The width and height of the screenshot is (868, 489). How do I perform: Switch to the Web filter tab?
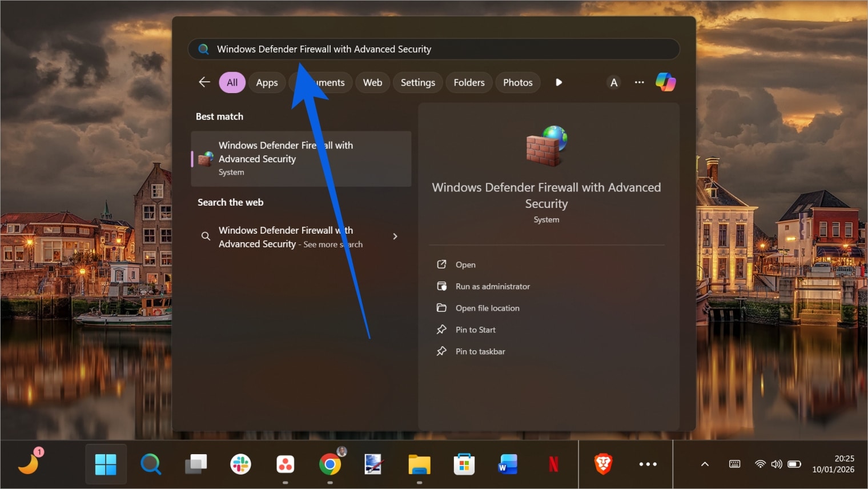coord(372,82)
